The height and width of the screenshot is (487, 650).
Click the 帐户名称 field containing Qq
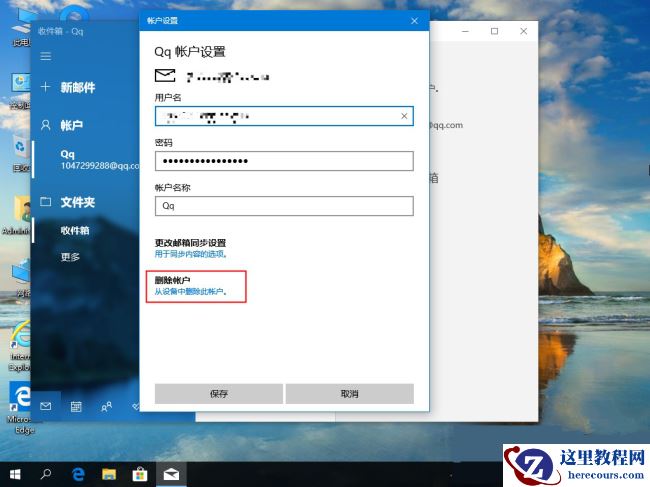tap(284, 206)
